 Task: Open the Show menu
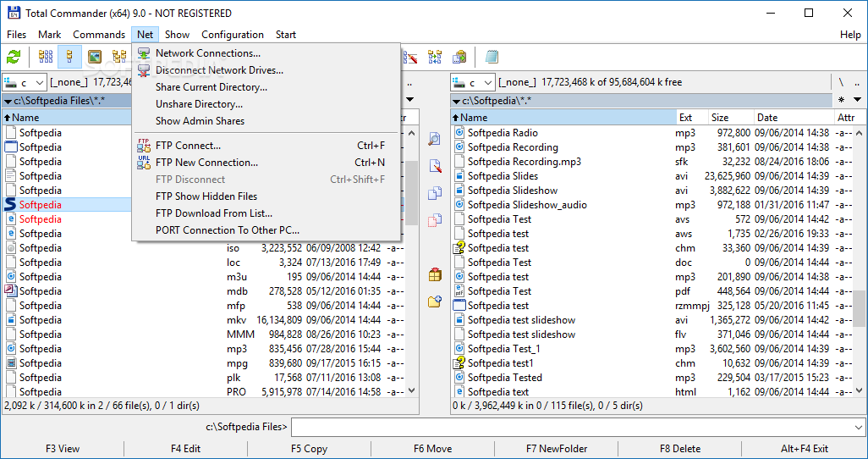pos(177,35)
